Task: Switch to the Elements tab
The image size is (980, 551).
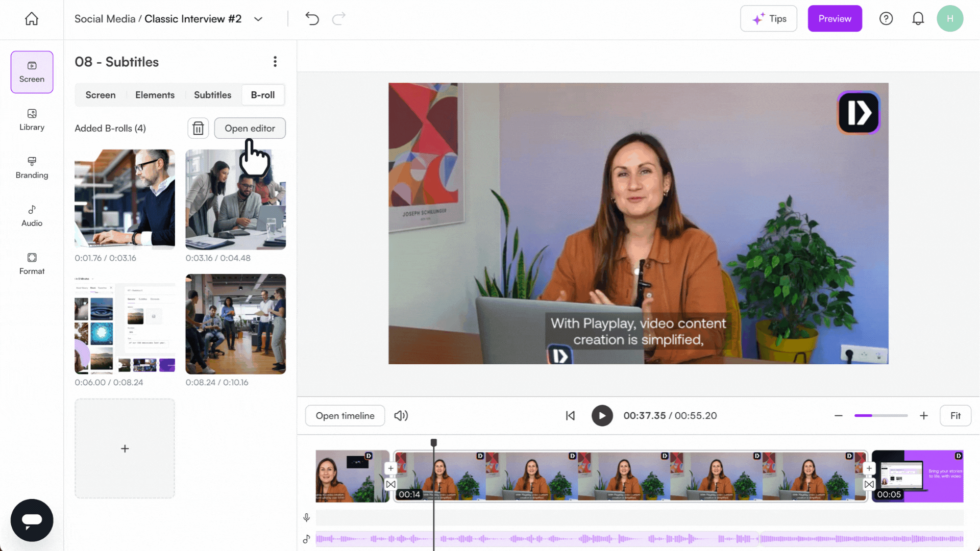Action: click(155, 95)
